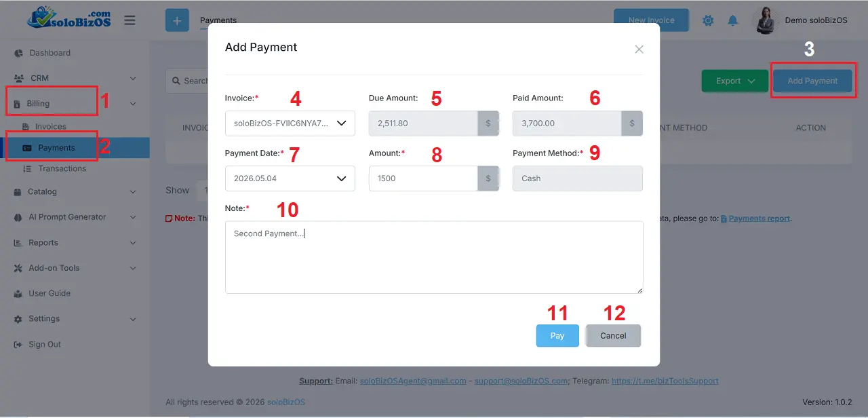Viewport: 868px width, 418px height.
Task: Click the Invoices page icon
Action: [26, 127]
